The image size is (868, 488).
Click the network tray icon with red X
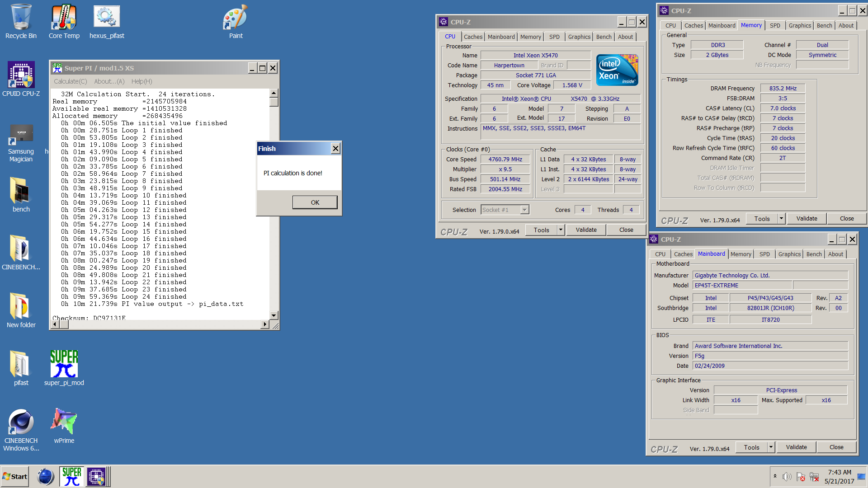coord(815,477)
